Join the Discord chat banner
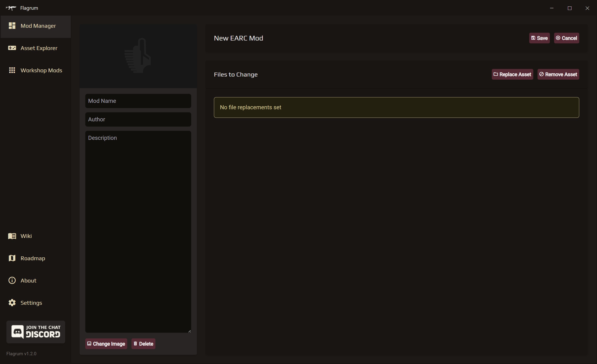 click(x=36, y=332)
